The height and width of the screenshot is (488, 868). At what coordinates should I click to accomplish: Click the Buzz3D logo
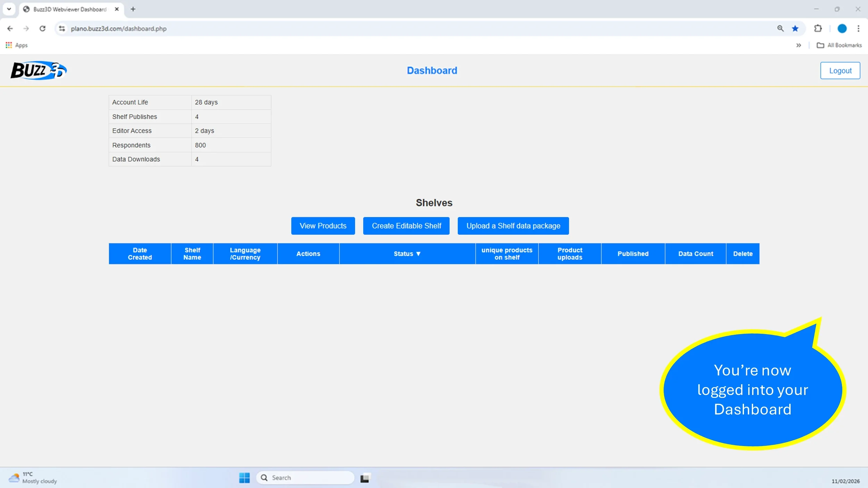[39, 70]
